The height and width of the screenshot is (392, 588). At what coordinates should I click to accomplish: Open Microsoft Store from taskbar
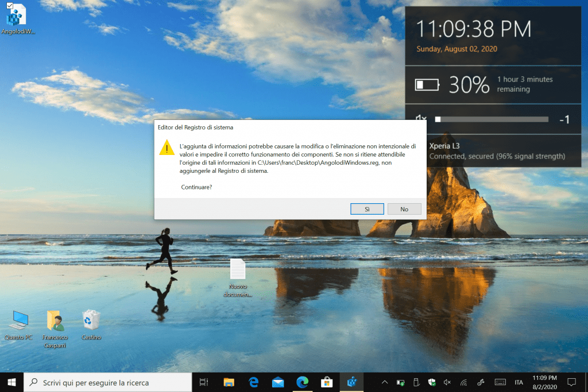(327, 382)
